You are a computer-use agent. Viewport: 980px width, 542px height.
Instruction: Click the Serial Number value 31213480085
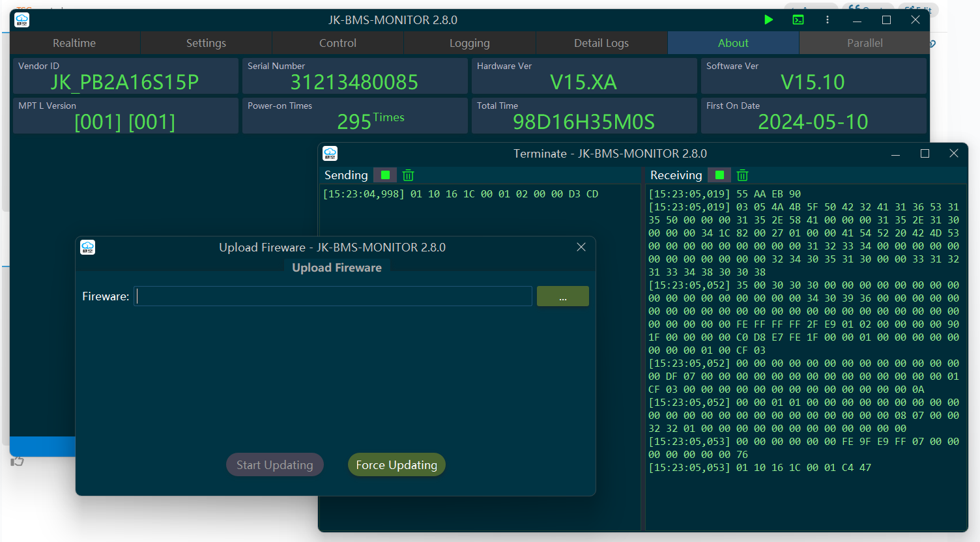pyautogui.click(x=354, y=83)
